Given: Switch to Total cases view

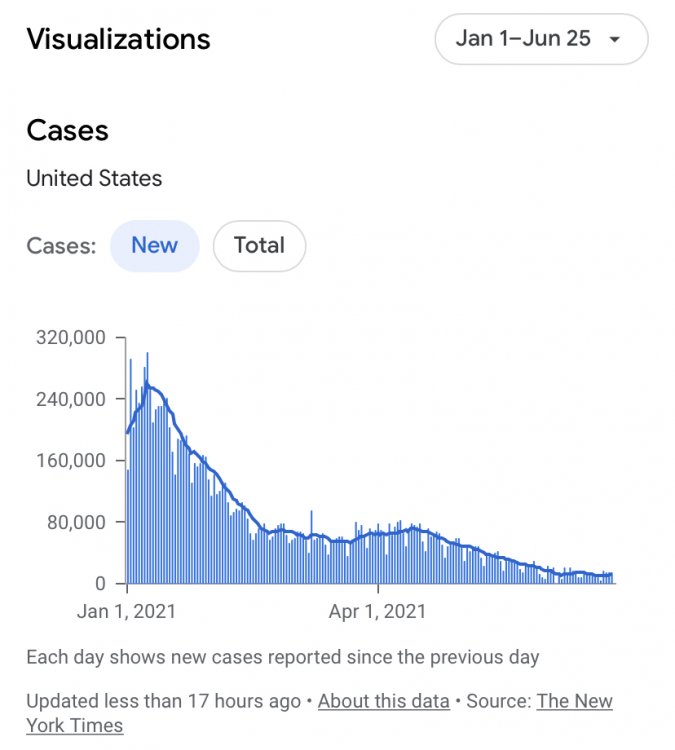Looking at the screenshot, I should (x=259, y=246).
